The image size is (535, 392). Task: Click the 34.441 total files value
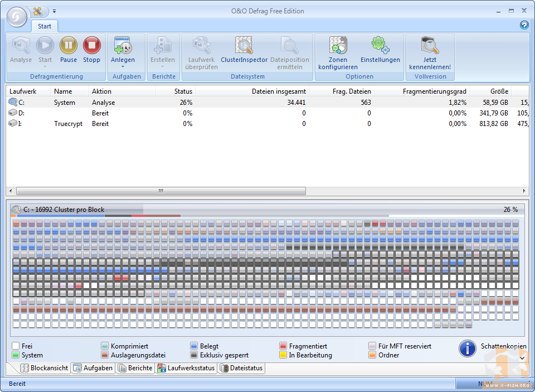pyautogui.click(x=296, y=103)
